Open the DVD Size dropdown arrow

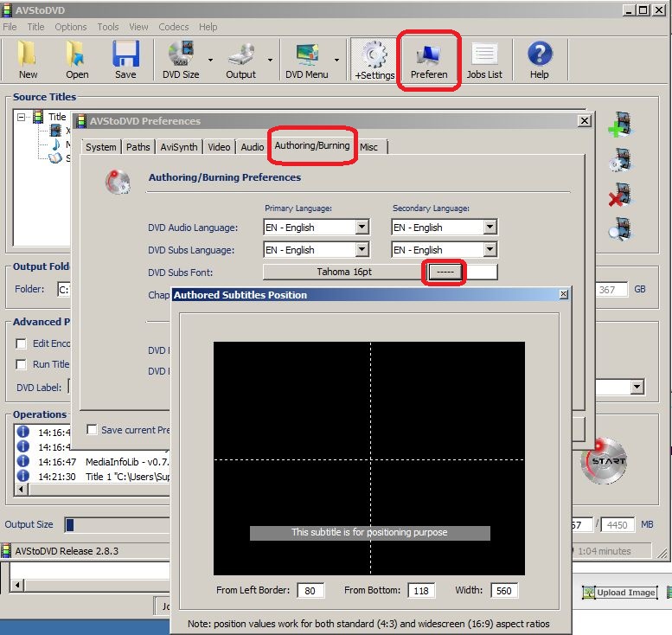210,60
